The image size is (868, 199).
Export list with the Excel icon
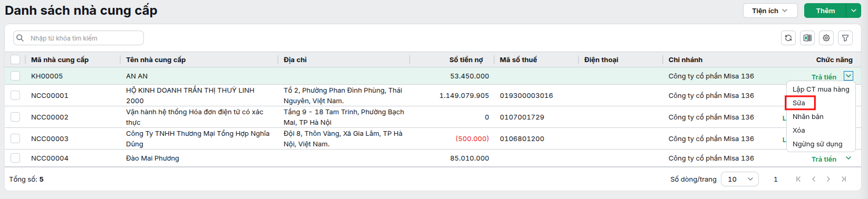(x=807, y=38)
